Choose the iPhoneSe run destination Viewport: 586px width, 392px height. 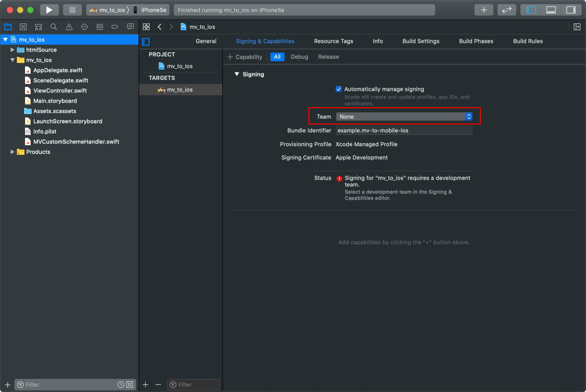150,10
